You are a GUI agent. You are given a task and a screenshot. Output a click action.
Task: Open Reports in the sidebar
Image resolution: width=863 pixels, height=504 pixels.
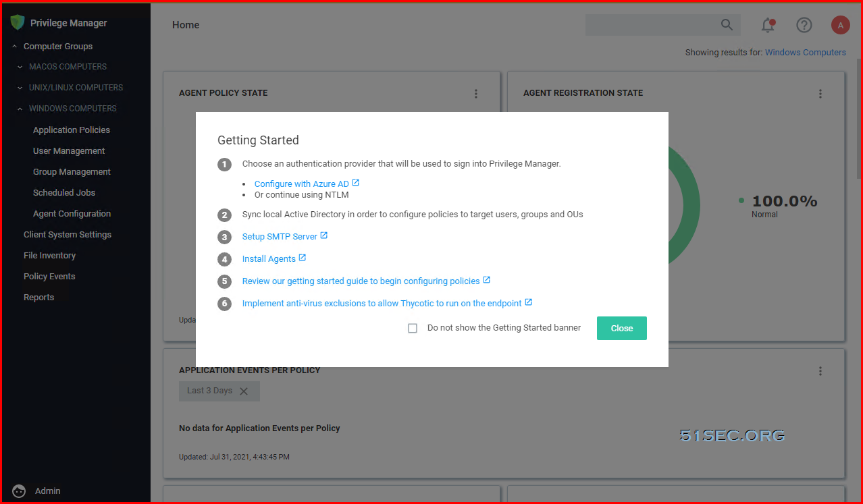point(38,298)
